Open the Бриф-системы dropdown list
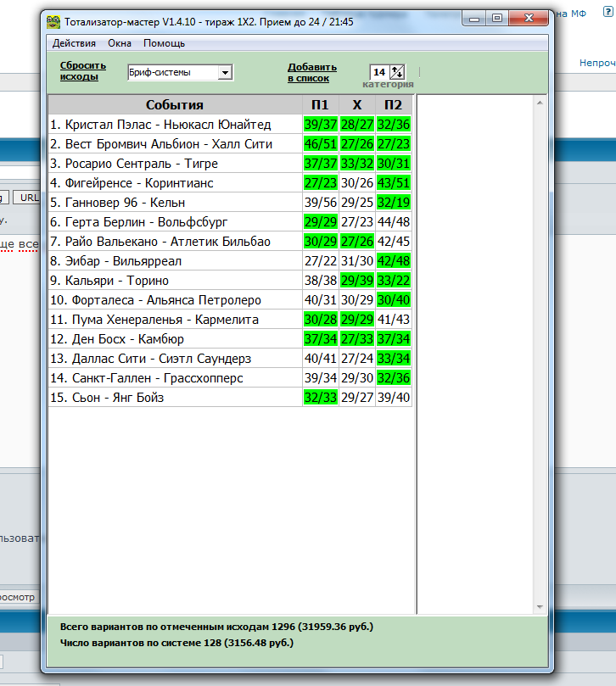The width and height of the screenshot is (616, 686). click(x=225, y=73)
